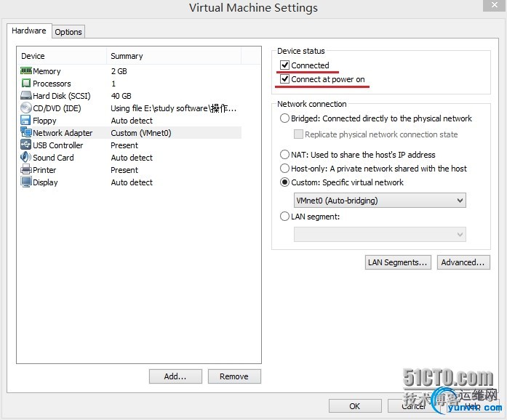This screenshot has width=507, height=420.
Task: Click the Remove hardware button
Action: (234, 376)
